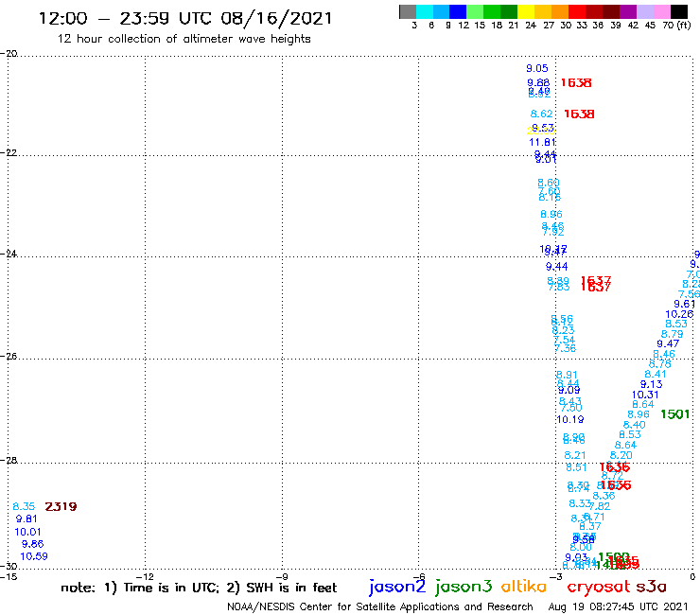Screen dimensions: 700x615
Task: Click the 'altika' satellite legend label
Action: (524, 587)
